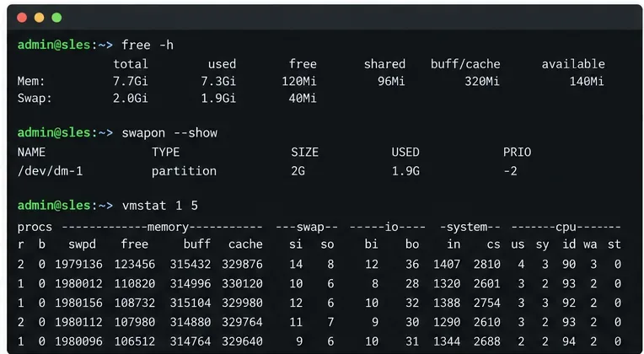
Task: Select the Swap total value 2.0Gi
Action: (x=131, y=99)
